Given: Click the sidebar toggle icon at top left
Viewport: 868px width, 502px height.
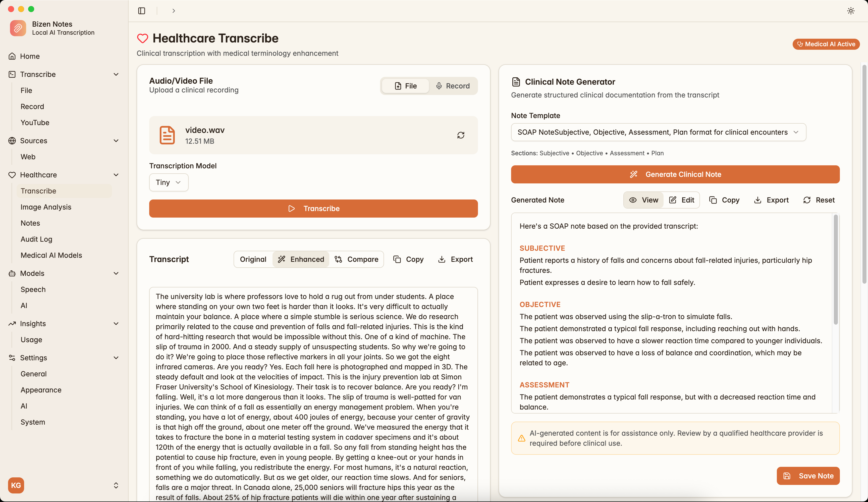Looking at the screenshot, I should [x=141, y=11].
